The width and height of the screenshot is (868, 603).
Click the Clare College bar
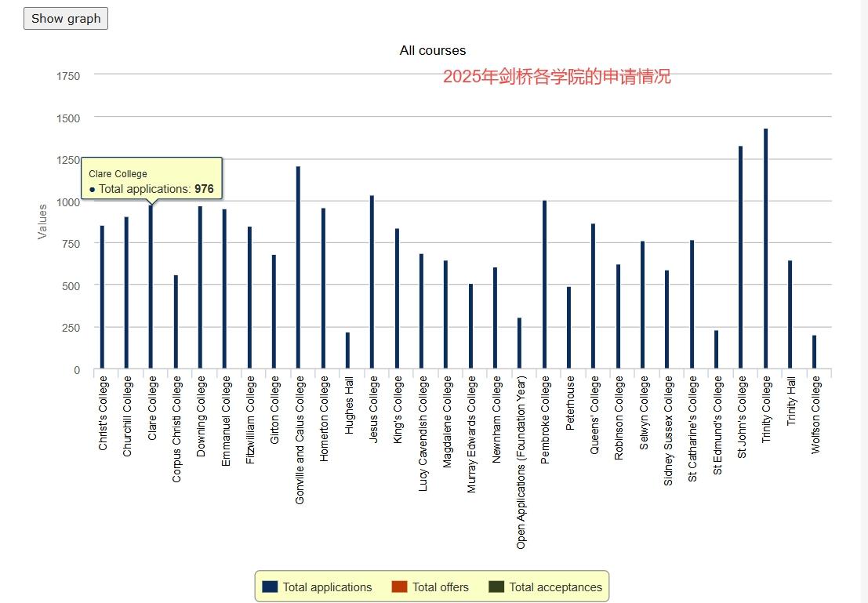[x=151, y=287]
